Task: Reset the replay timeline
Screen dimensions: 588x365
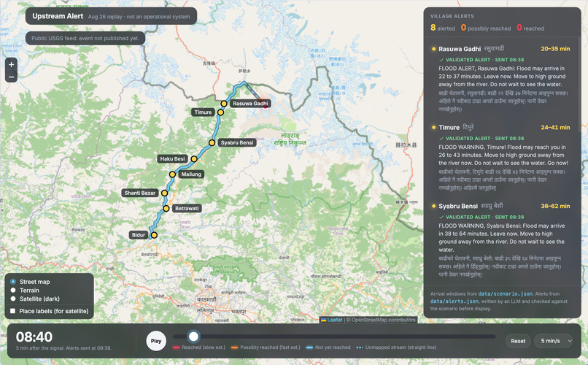Action: (x=518, y=341)
